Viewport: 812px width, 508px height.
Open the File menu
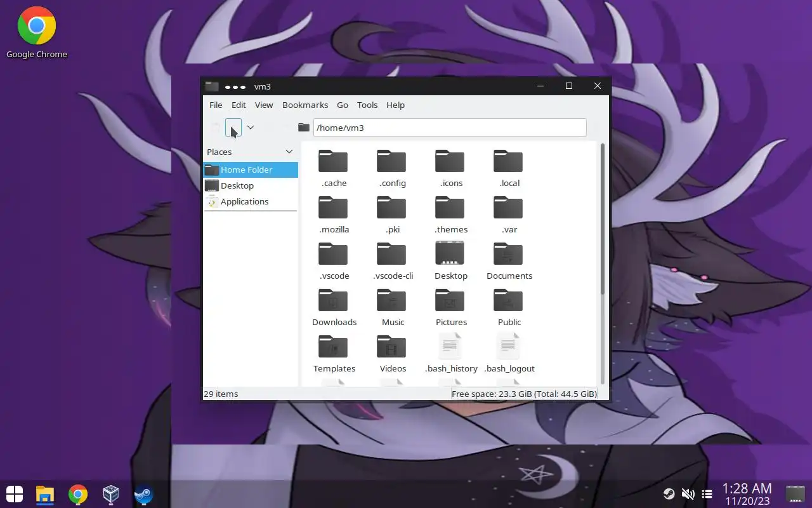click(x=216, y=105)
